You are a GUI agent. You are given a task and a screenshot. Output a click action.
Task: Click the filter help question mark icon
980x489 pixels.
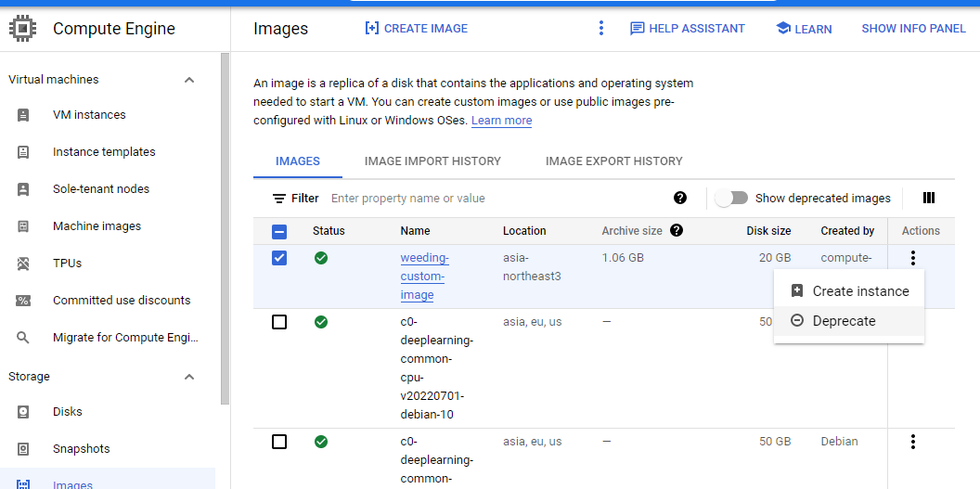[680, 198]
